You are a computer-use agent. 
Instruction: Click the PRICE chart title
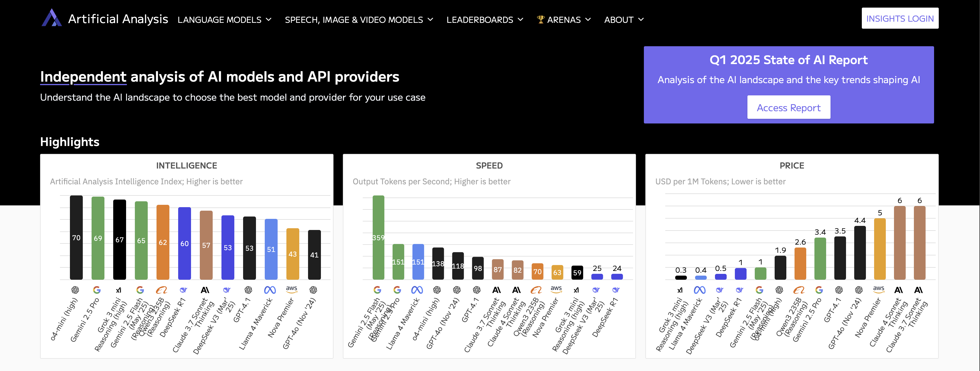(792, 166)
